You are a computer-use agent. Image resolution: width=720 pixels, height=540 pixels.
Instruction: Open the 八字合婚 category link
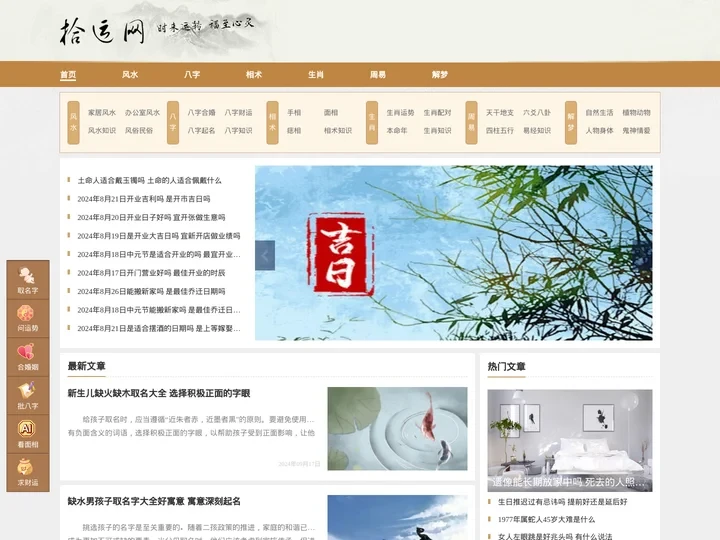pyautogui.click(x=202, y=112)
